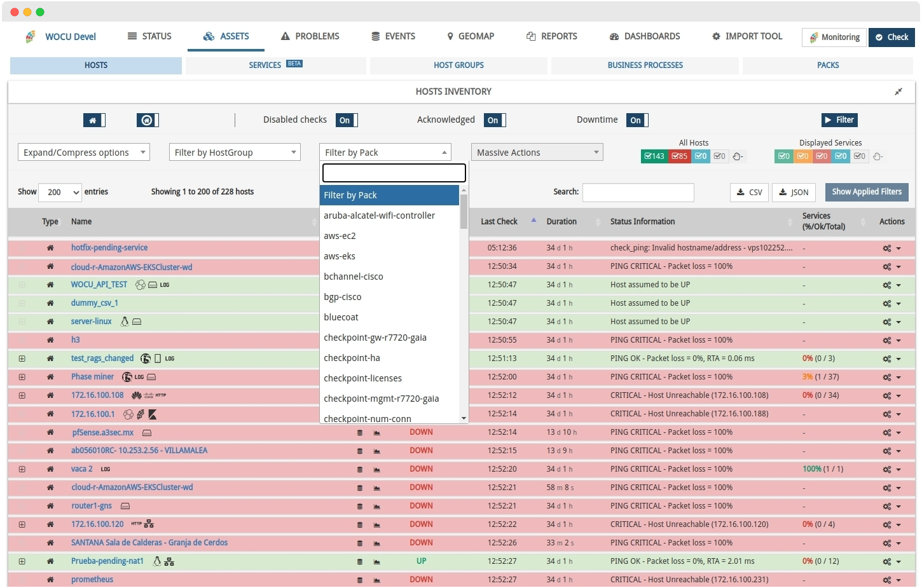The width and height of the screenshot is (922, 588).
Task: Switch to the BUSINESS PROCESSES tab
Action: tap(645, 65)
